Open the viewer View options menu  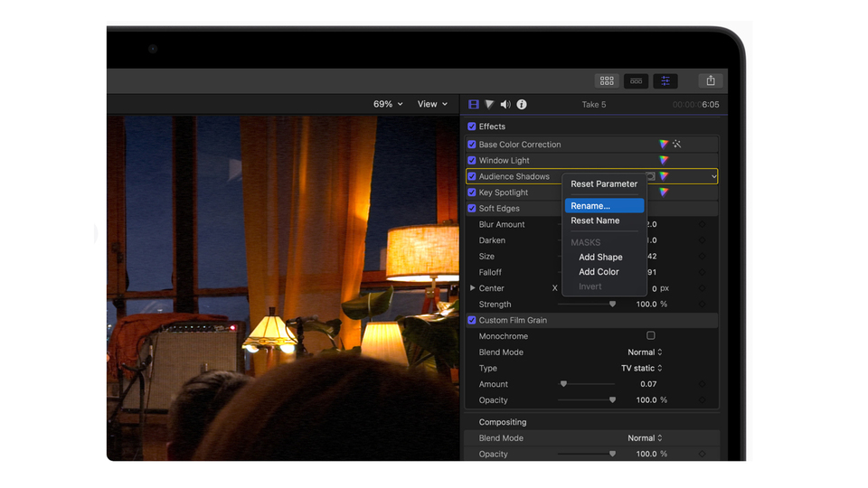[x=432, y=105]
